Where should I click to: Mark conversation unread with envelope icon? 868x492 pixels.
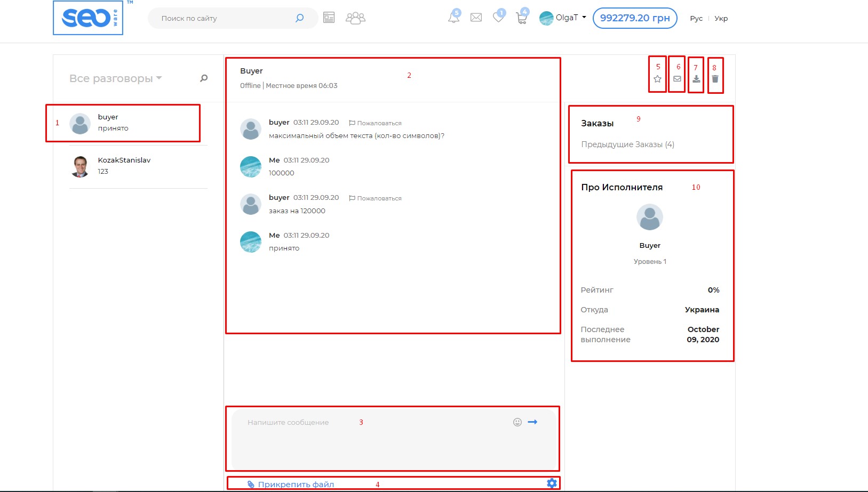677,79
